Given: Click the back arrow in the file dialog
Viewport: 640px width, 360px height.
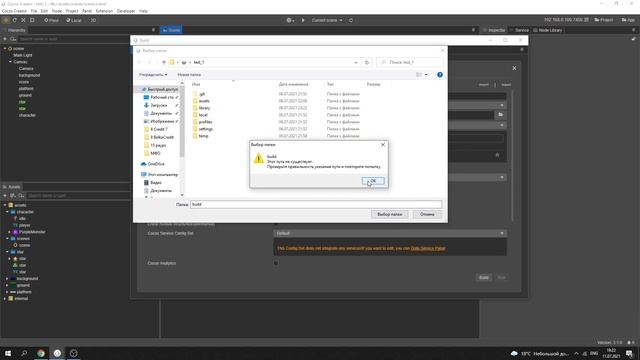Looking at the screenshot, I should (x=140, y=62).
